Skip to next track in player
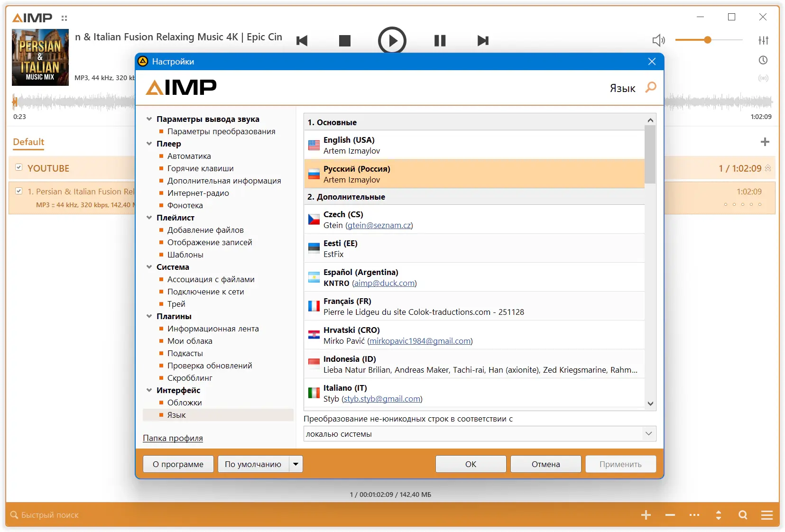Image resolution: width=785 pixels, height=532 pixels. click(x=483, y=41)
